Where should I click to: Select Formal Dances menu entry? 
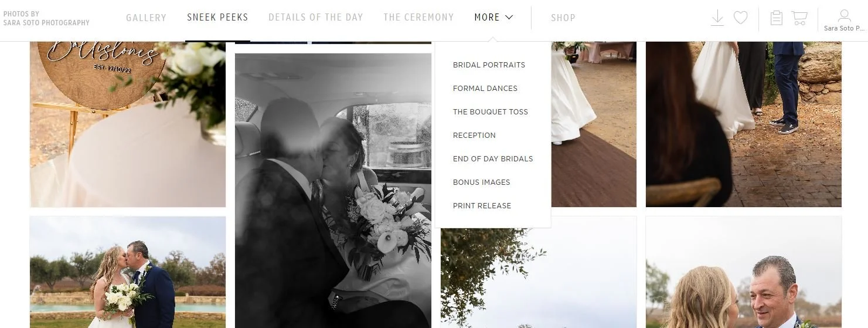click(x=485, y=89)
